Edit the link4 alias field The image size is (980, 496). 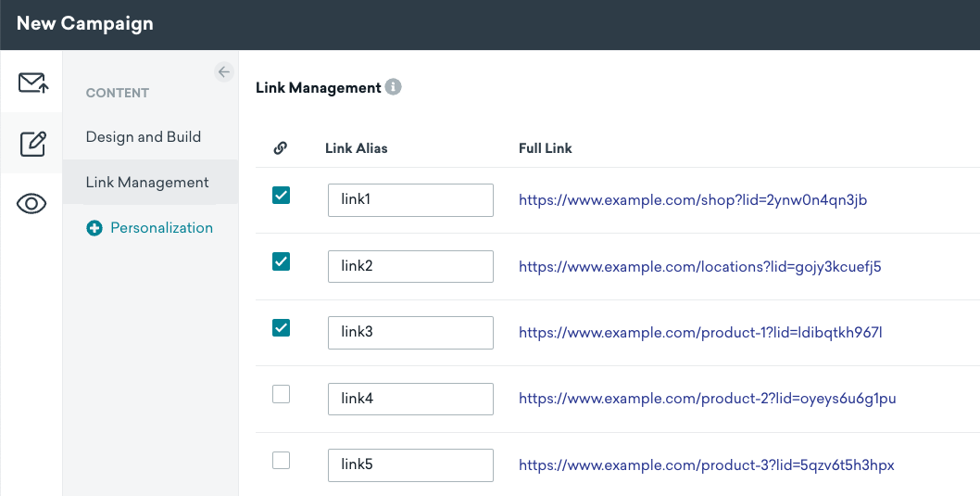410,399
